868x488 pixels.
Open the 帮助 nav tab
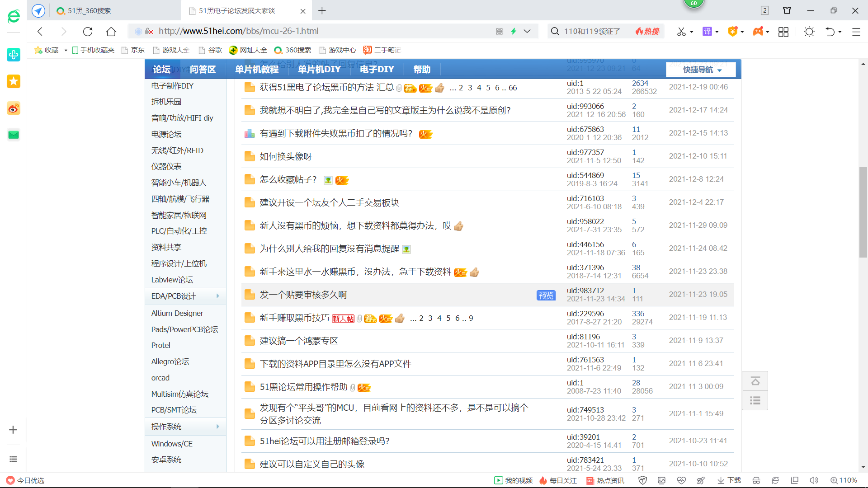coord(422,69)
